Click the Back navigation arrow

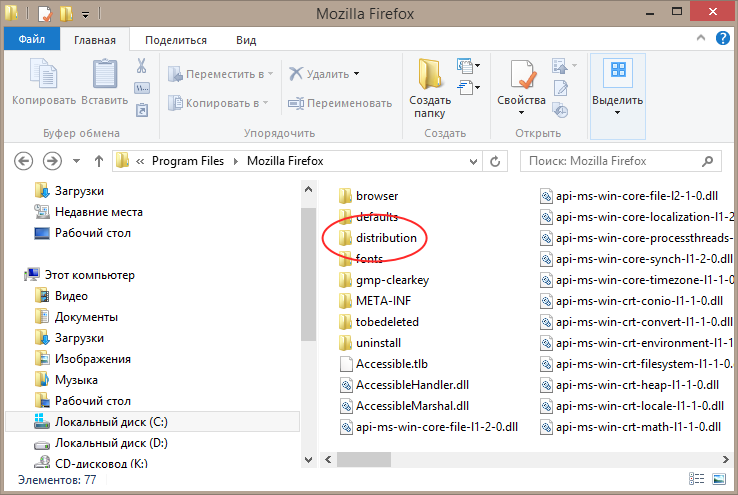click(23, 161)
